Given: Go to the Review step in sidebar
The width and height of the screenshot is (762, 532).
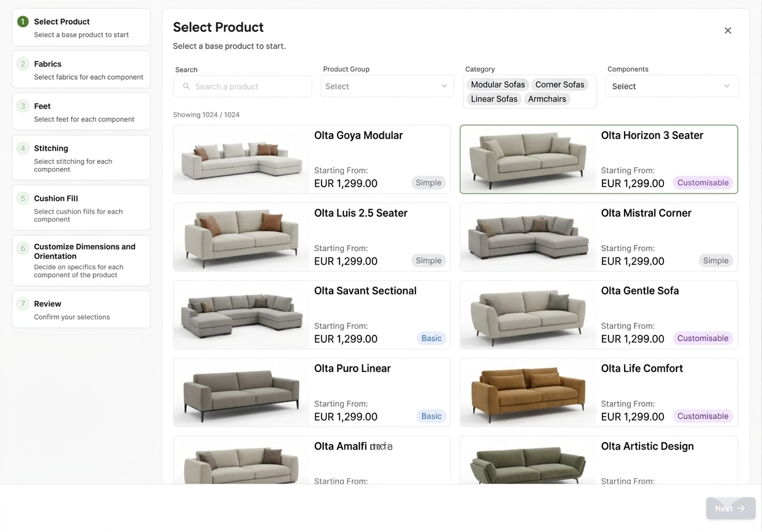Looking at the screenshot, I should [81, 309].
